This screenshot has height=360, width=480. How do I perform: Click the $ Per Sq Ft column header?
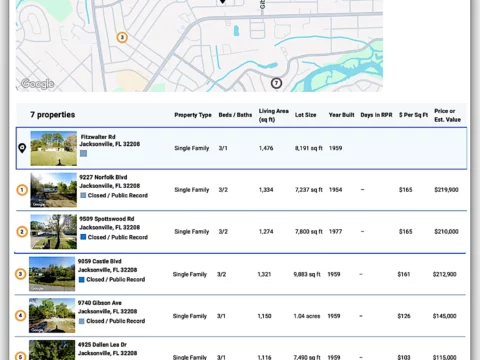coord(413,115)
